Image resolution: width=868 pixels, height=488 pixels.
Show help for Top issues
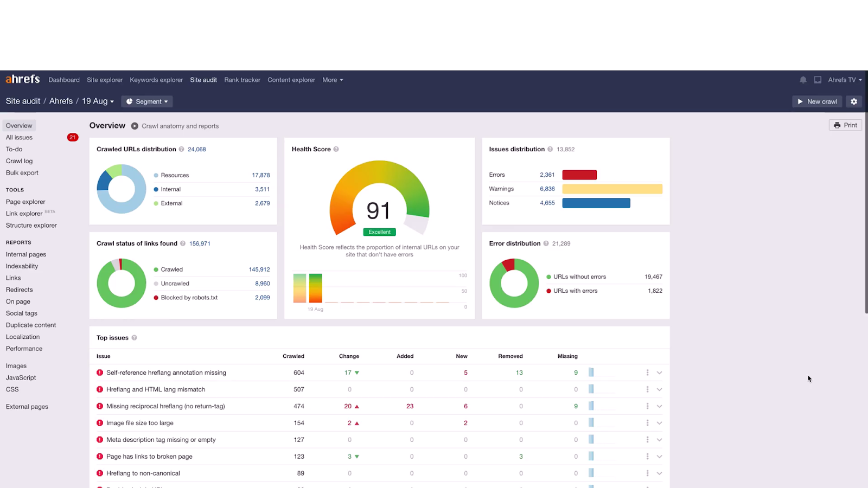[x=134, y=338]
